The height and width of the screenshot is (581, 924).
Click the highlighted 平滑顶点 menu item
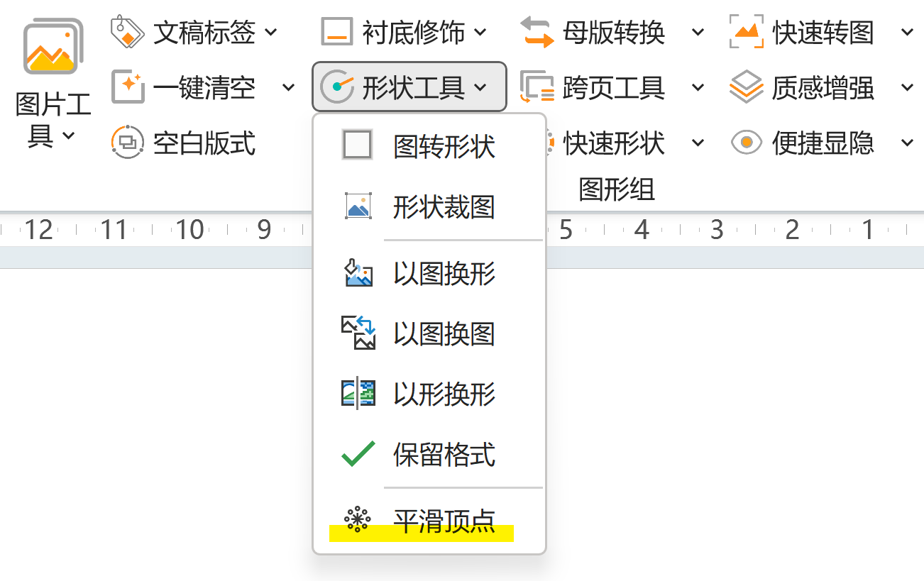444,522
